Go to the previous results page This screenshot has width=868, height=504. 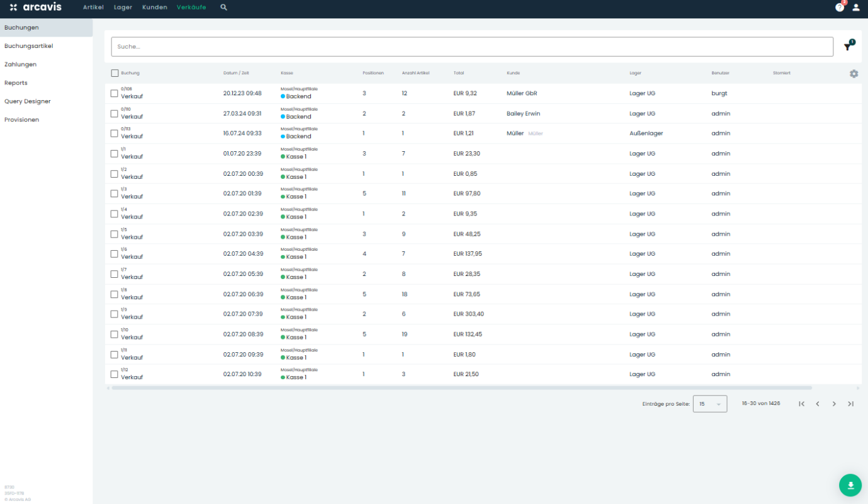(818, 404)
